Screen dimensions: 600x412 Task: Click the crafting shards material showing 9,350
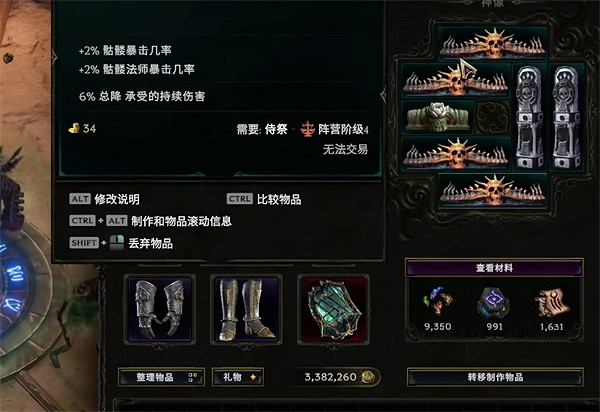click(x=438, y=308)
